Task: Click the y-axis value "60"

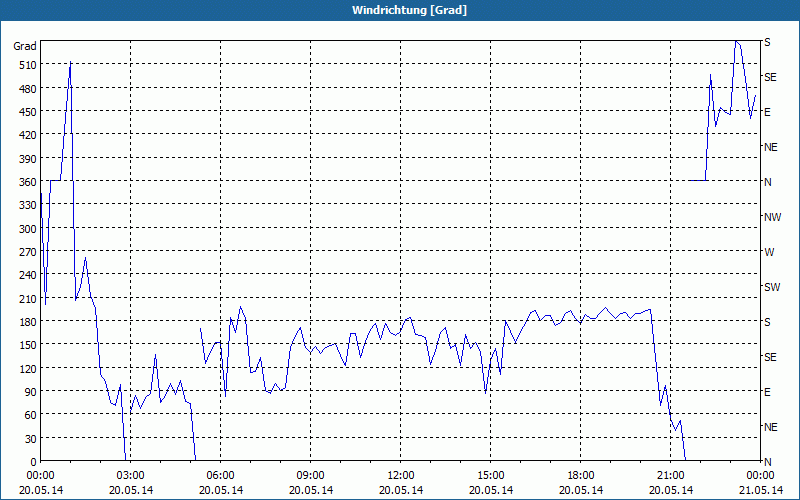Action: click(31, 415)
